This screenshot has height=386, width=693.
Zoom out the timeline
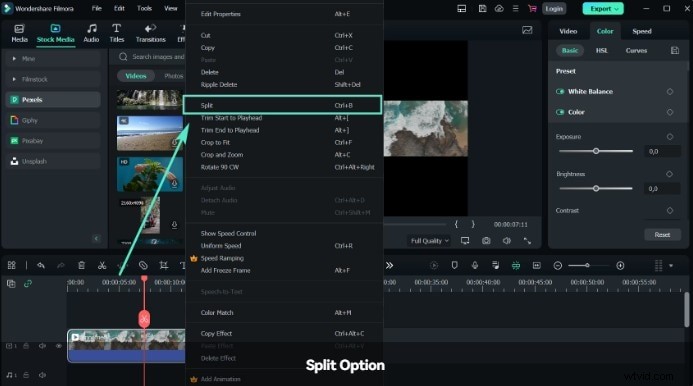tap(558, 265)
